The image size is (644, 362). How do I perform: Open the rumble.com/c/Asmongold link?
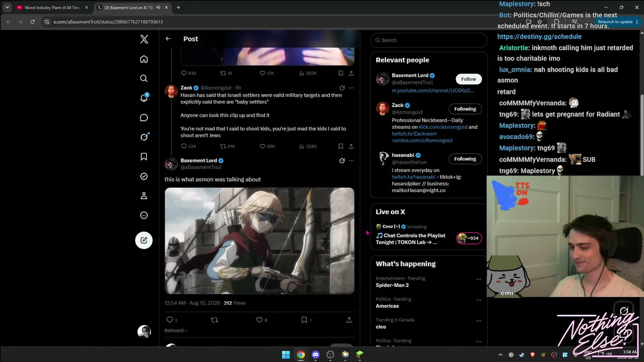click(422, 141)
